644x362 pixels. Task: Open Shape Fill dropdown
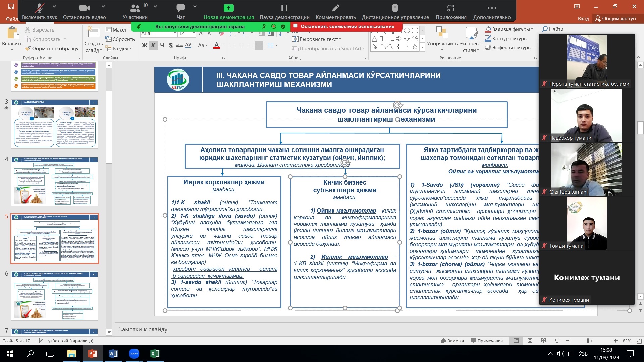click(x=509, y=29)
